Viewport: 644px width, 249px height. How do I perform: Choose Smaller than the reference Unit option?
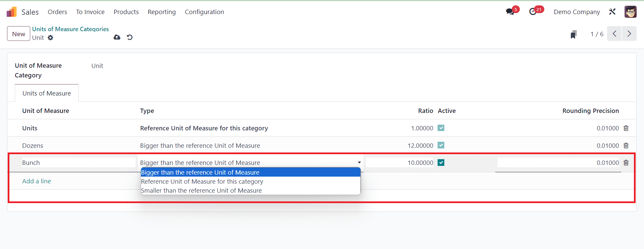(x=250, y=190)
